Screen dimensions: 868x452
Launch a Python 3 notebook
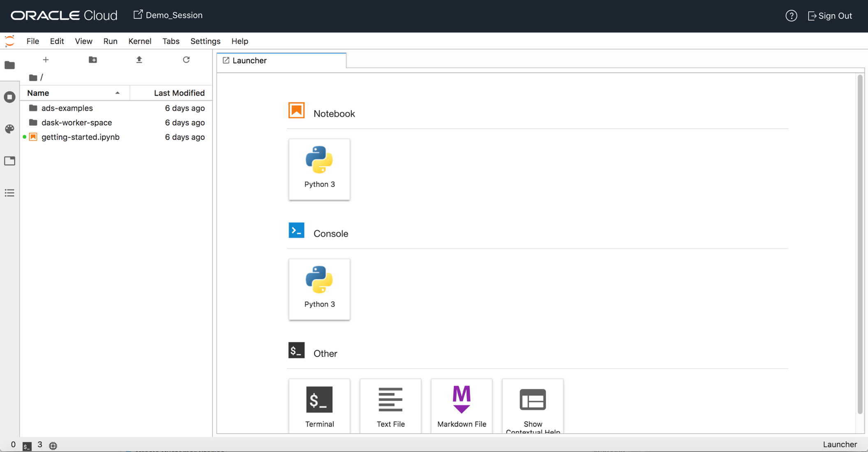pos(319,169)
